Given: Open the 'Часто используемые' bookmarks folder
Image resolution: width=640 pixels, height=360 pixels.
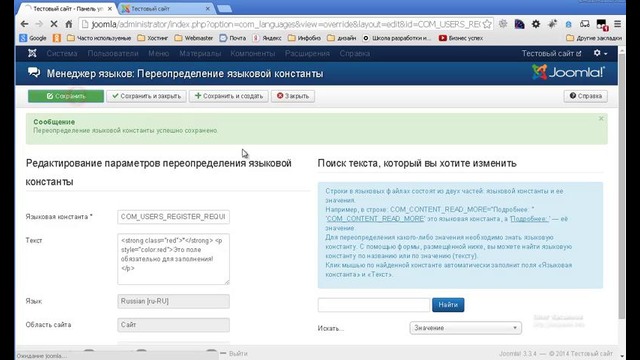Looking at the screenshot, I should tap(99, 38).
